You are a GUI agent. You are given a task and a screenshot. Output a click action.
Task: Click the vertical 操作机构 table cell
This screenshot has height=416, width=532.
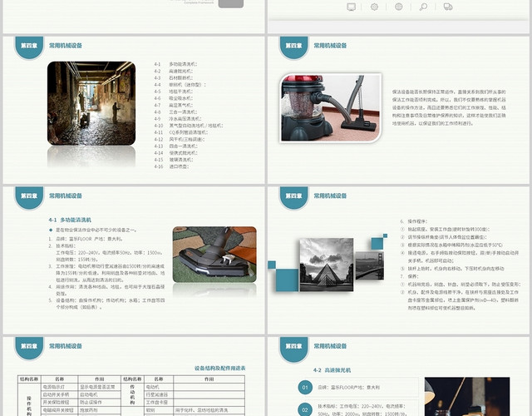pyautogui.click(x=29, y=399)
